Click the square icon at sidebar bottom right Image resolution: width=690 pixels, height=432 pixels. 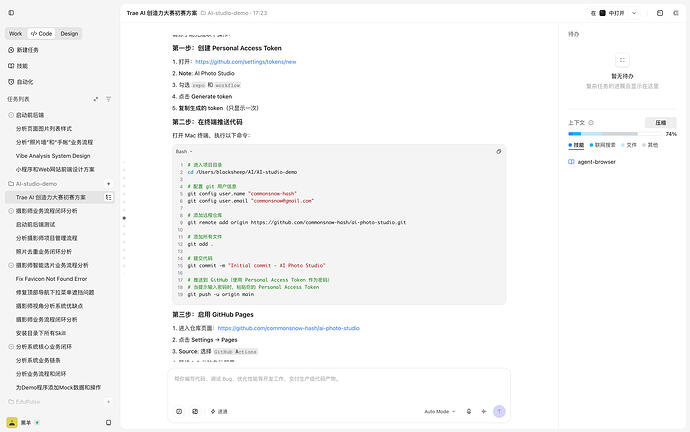point(108,422)
